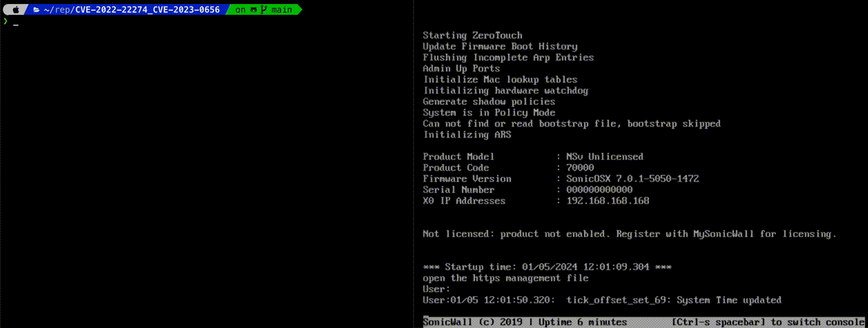Click the git branch icon before main
The height and width of the screenshot is (328, 868).
coord(262,10)
